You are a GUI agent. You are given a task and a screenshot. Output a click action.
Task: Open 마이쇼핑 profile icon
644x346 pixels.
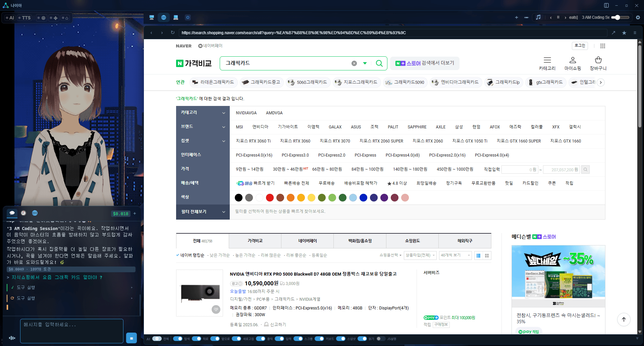click(x=573, y=60)
